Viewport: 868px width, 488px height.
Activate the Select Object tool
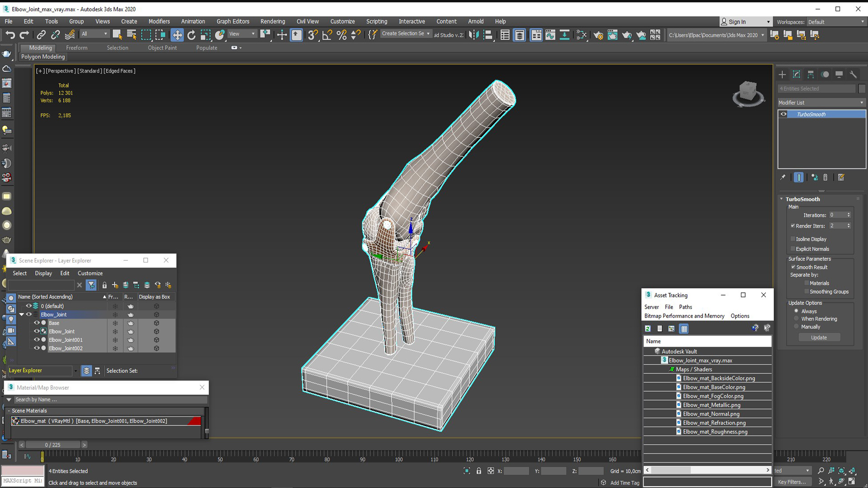point(117,35)
